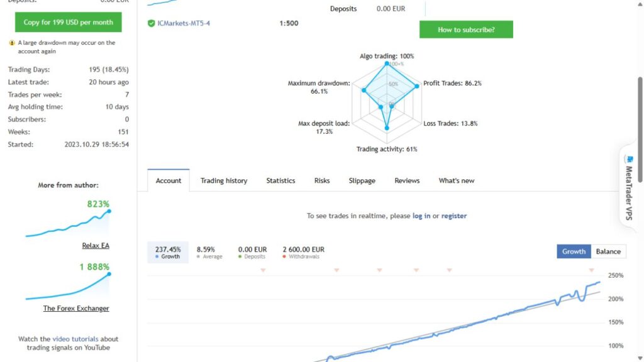The image size is (644, 362).
Task: Open the Reviews tab
Action: click(407, 180)
